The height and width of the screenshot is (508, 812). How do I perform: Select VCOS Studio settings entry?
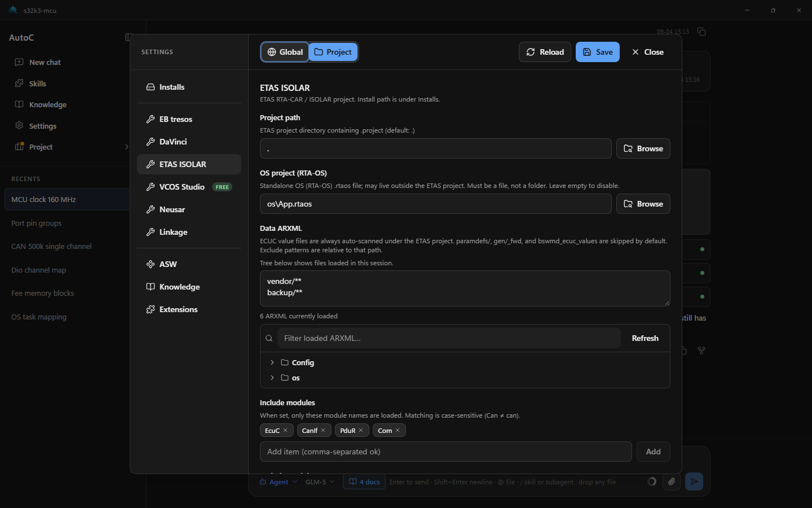189,187
